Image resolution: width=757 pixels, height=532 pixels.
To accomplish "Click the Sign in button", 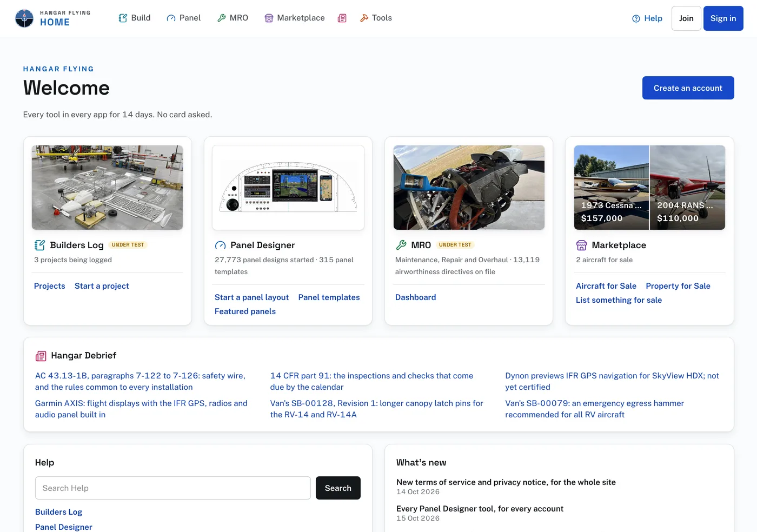I will pos(723,18).
